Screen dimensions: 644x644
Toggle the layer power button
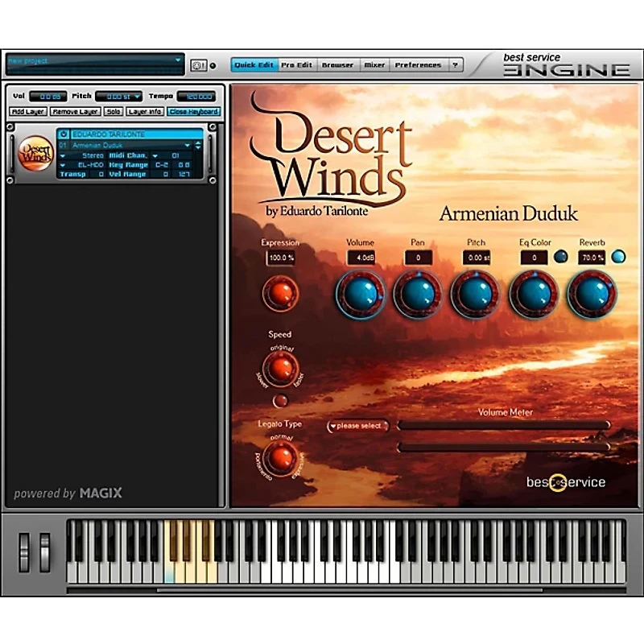pyautogui.click(x=62, y=134)
